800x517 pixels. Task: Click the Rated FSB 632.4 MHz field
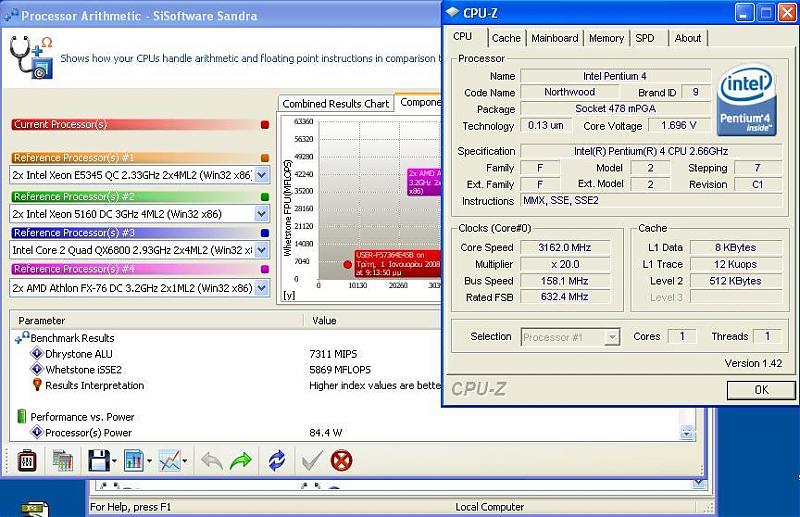point(565,297)
